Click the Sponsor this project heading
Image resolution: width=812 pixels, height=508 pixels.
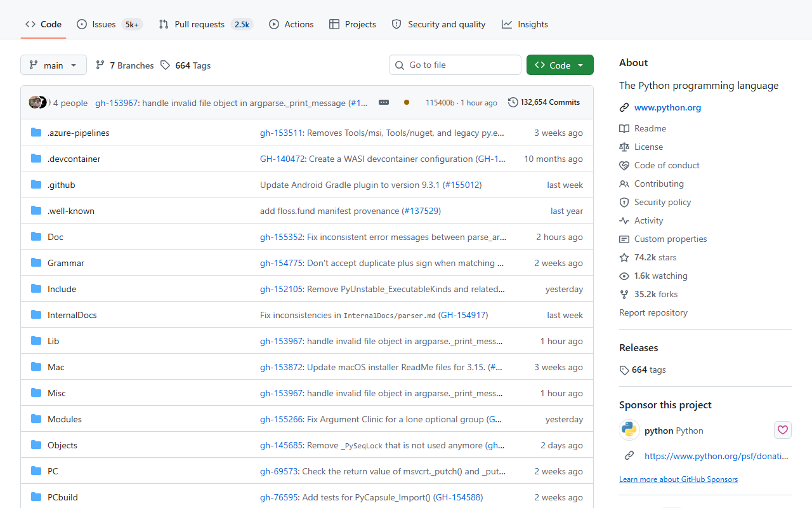pos(665,404)
